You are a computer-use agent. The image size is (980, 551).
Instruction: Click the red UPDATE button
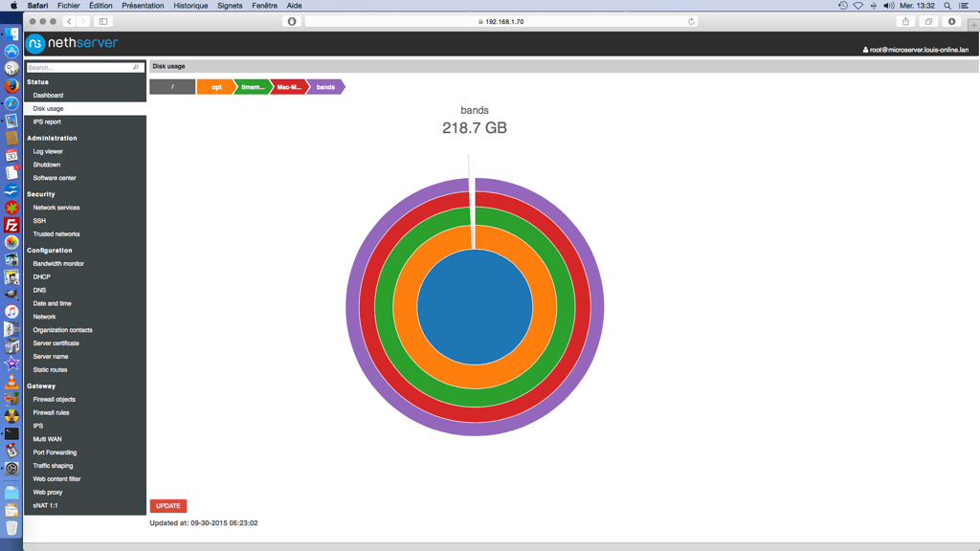[168, 506]
